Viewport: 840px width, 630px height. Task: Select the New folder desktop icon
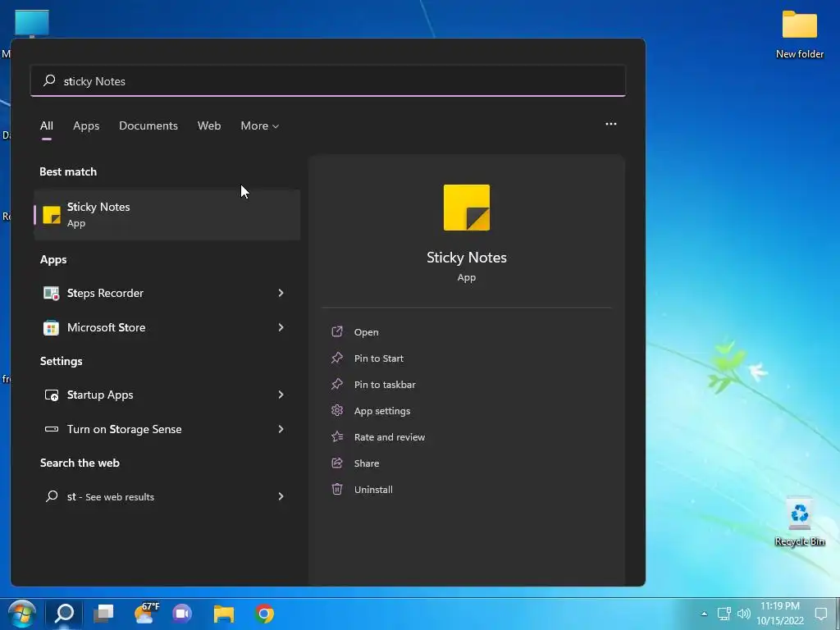[x=799, y=34]
